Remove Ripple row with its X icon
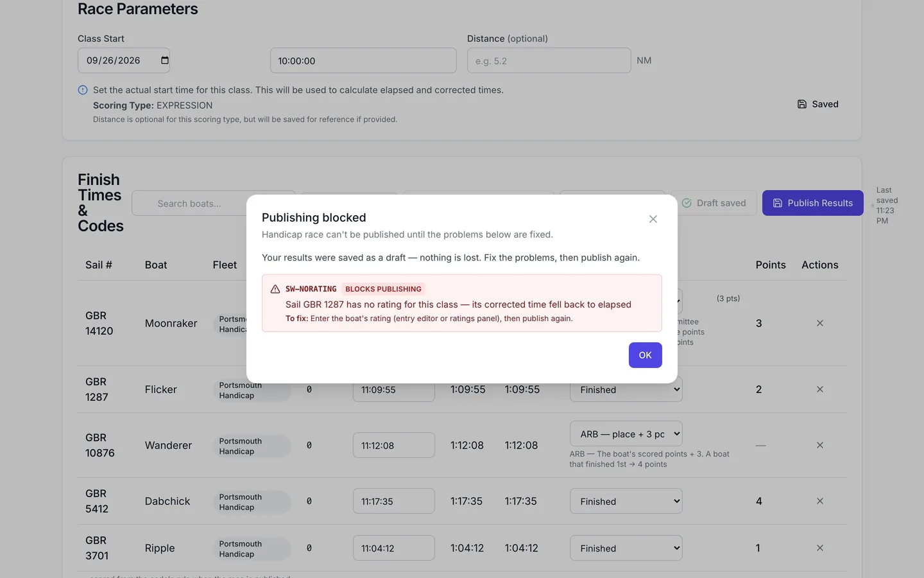This screenshot has height=578, width=924. (820, 548)
